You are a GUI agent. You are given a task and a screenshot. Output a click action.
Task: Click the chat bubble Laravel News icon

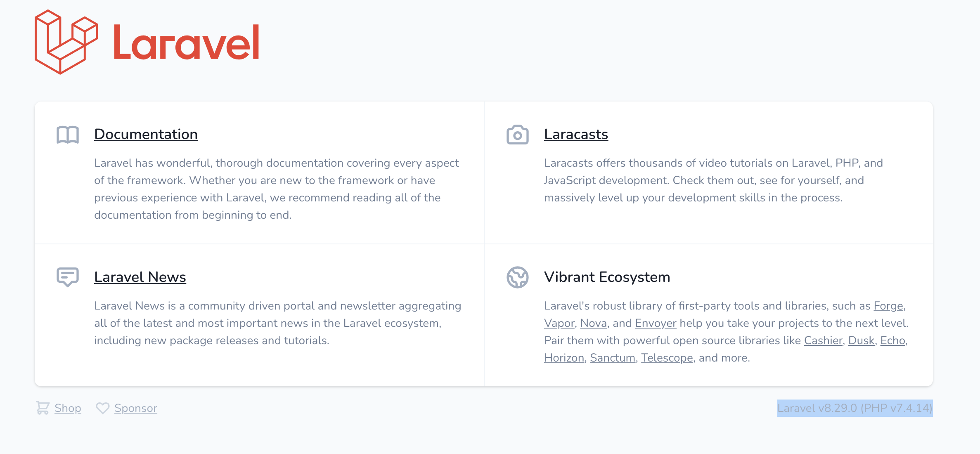[x=68, y=277]
